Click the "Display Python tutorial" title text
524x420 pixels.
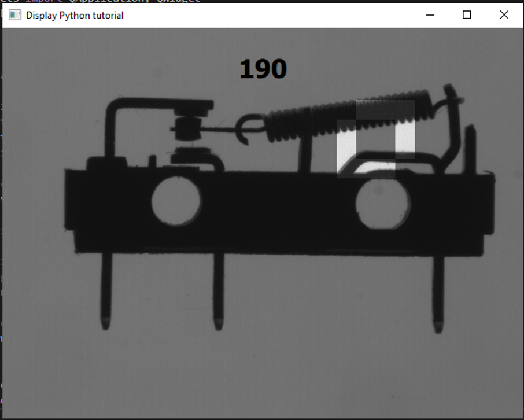point(75,15)
